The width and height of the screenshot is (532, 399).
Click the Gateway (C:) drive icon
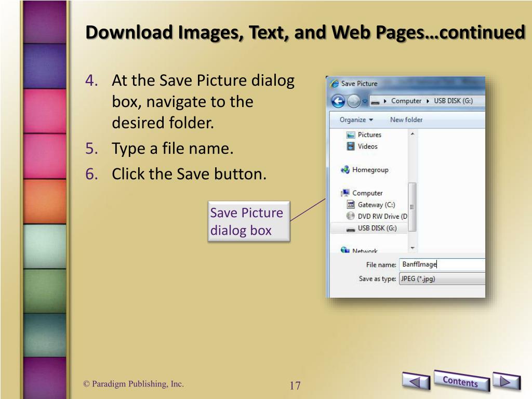[x=351, y=205]
